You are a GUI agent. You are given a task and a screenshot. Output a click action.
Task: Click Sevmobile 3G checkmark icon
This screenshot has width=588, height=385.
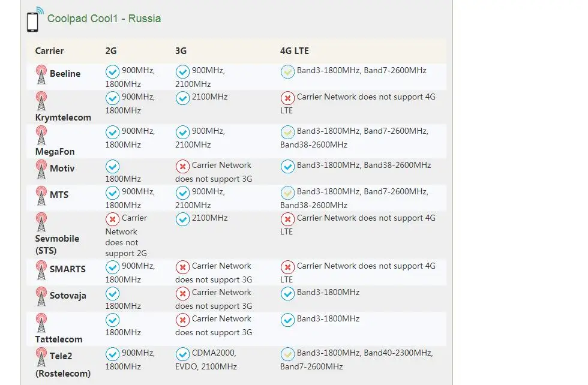click(182, 219)
